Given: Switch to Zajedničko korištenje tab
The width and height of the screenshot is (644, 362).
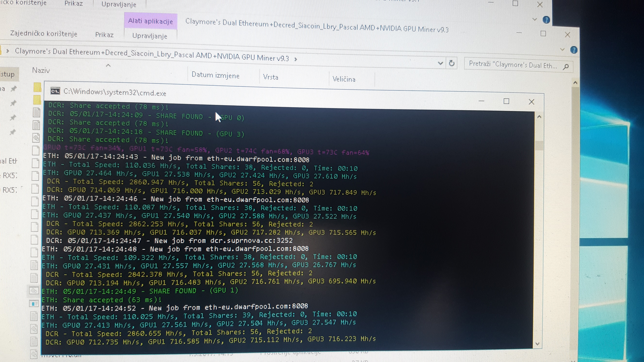Looking at the screenshot, I should [44, 33].
